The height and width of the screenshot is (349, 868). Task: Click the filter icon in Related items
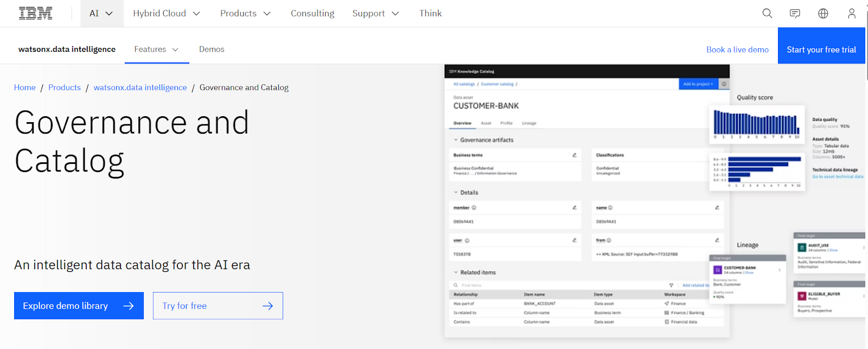(671, 285)
